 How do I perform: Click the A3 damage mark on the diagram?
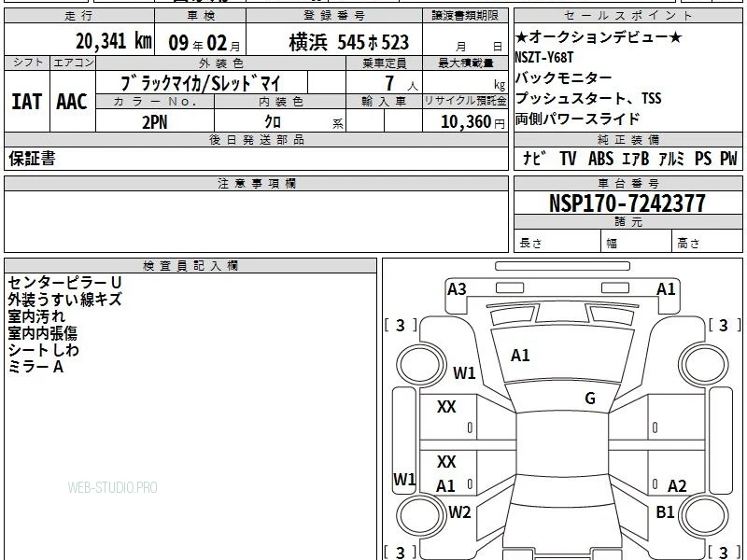point(457,289)
